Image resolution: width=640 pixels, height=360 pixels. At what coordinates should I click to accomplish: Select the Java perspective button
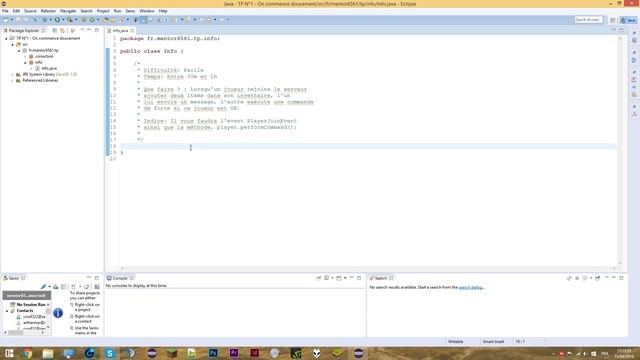[628, 20]
